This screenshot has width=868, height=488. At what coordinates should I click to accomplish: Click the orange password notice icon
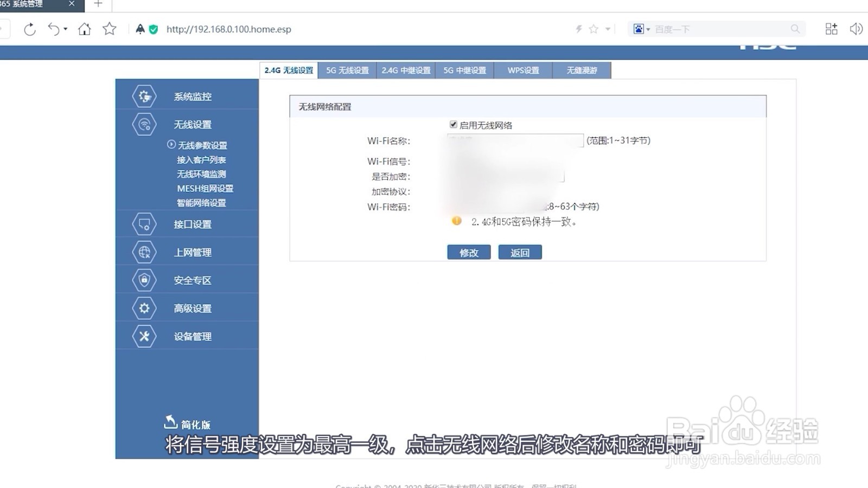[457, 221]
